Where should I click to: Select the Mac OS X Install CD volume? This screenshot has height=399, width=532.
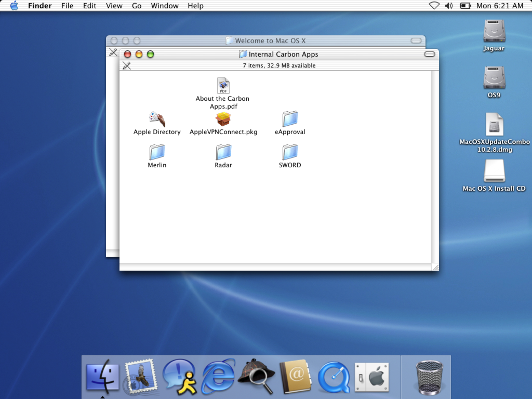495,171
